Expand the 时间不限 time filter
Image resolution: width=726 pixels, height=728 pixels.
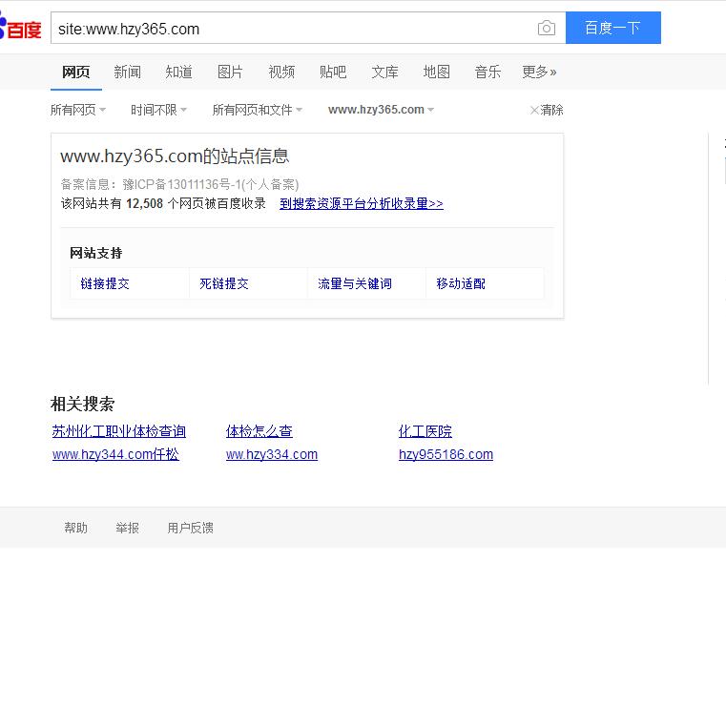click(158, 110)
